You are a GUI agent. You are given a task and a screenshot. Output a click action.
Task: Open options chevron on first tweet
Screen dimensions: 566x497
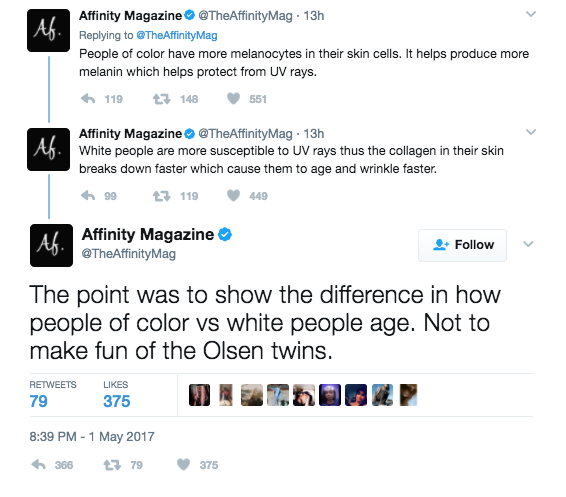pyautogui.click(x=531, y=14)
